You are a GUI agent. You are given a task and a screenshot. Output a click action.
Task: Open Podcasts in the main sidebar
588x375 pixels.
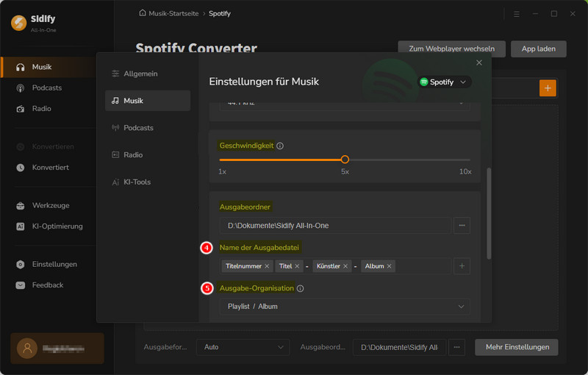(46, 87)
